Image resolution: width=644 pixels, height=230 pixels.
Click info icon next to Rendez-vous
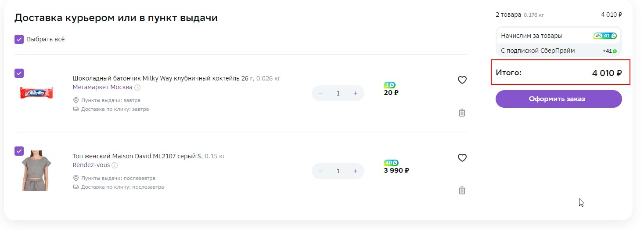point(115,165)
